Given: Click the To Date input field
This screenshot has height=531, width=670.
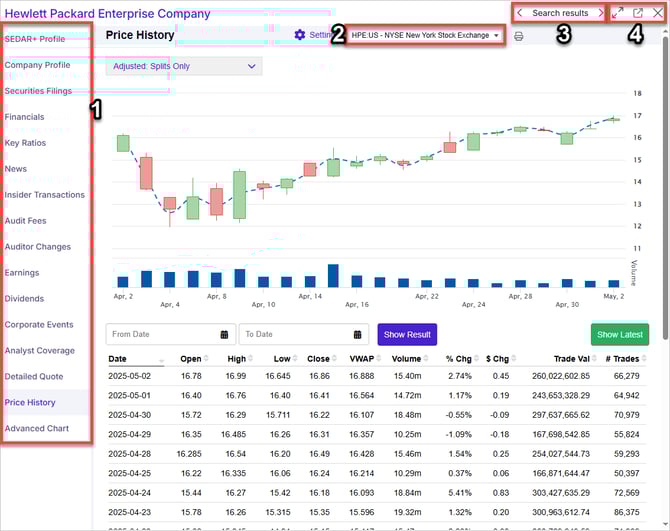Looking at the screenshot, I should click(304, 334).
